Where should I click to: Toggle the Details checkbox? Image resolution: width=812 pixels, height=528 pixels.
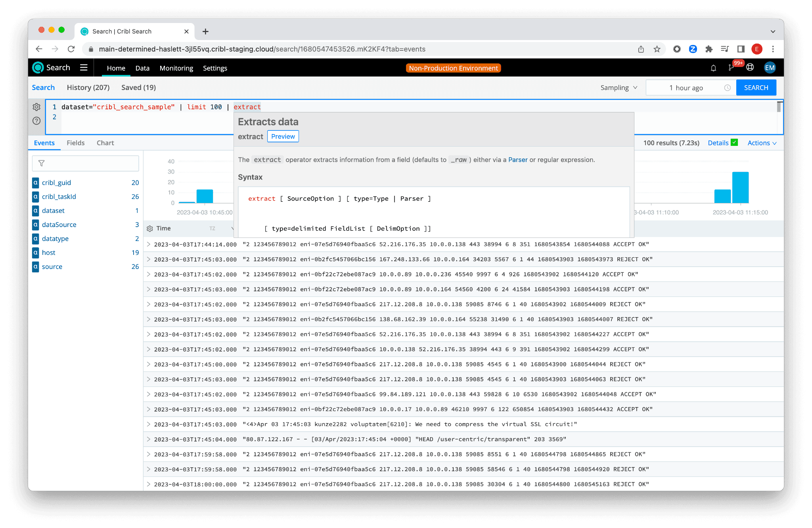tap(734, 142)
